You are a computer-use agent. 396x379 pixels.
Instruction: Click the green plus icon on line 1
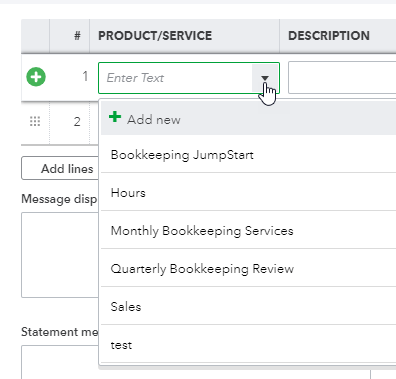36,77
